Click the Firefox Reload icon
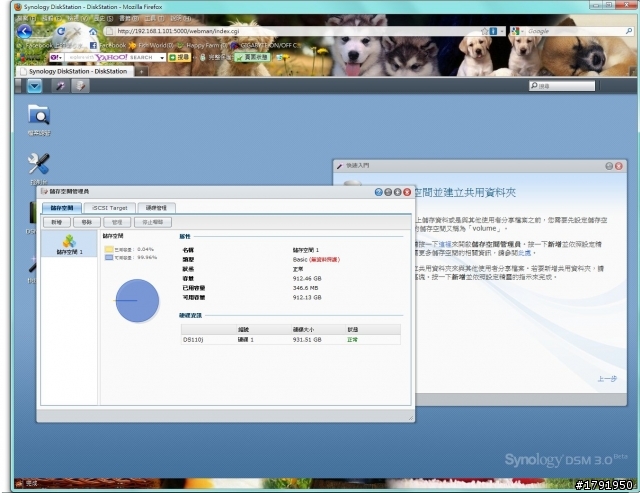The height and width of the screenshot is (493, 640). 61,31
